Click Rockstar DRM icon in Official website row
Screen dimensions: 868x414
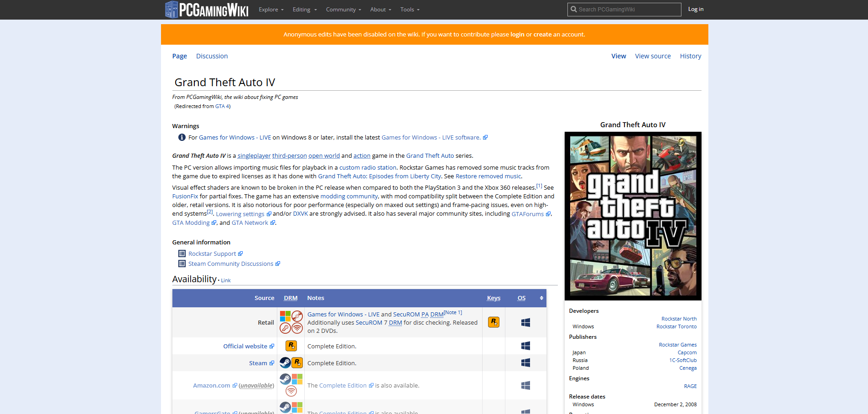point(291,346)
